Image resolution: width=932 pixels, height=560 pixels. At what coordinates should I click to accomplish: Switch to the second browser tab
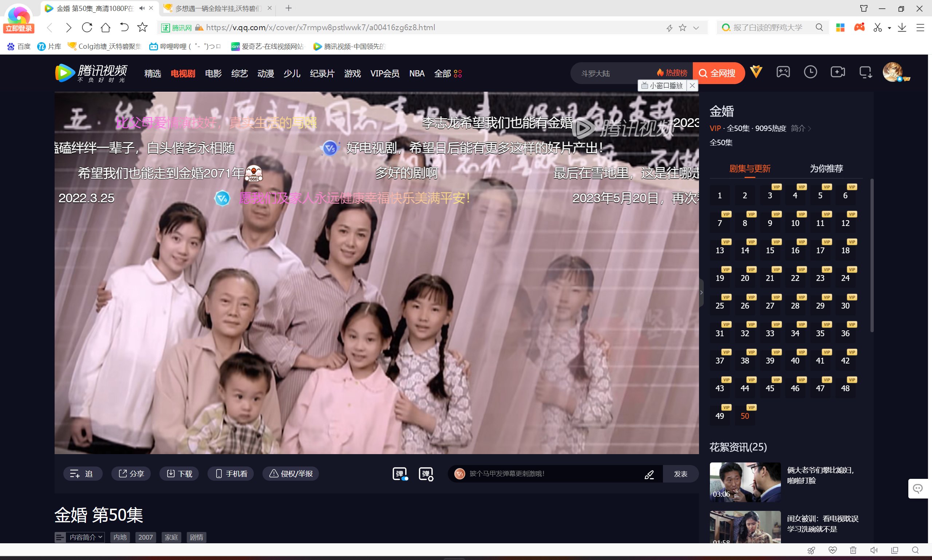(217, 8)
